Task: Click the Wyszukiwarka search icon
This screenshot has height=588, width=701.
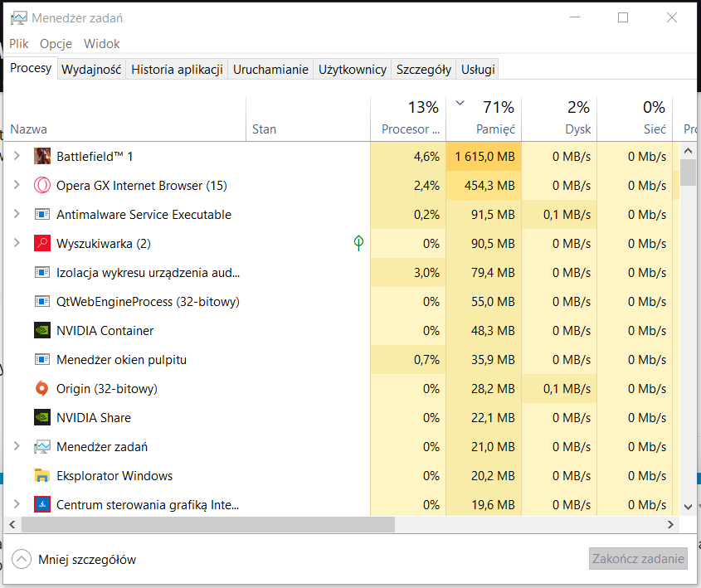Action: tap(42, 243)
